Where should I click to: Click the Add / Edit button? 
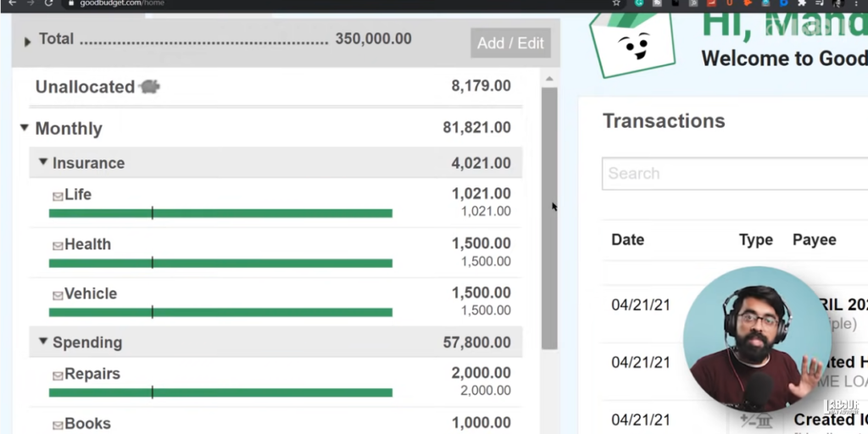coord(510,43)
